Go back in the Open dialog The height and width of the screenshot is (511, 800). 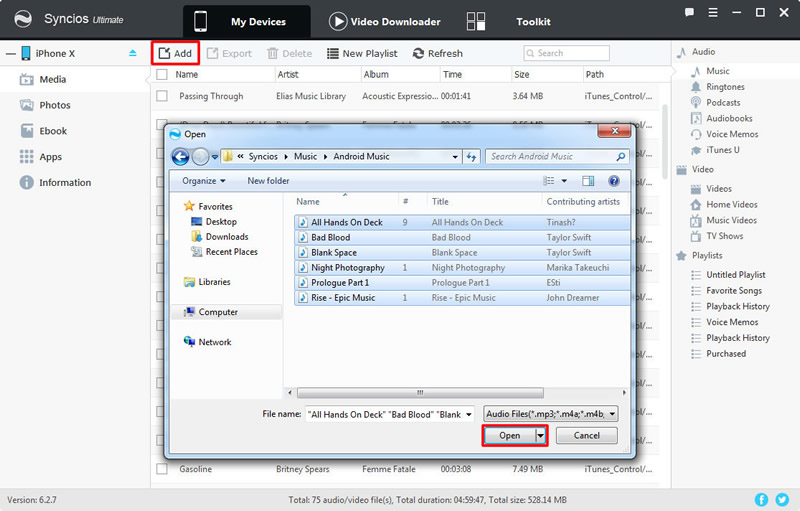click(x=181, y=157)
